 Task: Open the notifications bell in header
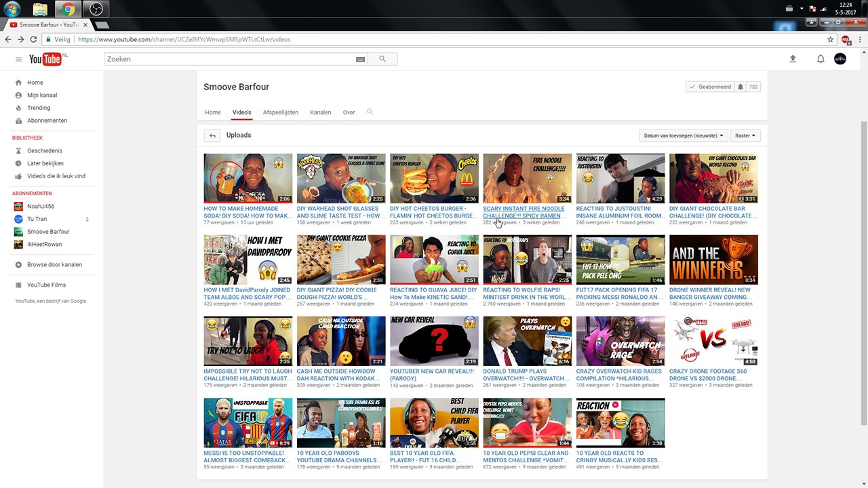point(821,59)
